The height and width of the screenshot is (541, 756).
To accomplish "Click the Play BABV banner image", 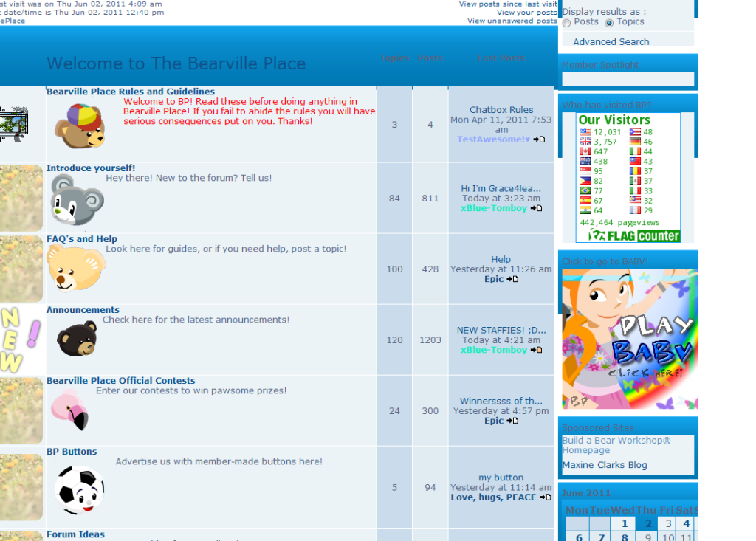I will click(630, 339).
